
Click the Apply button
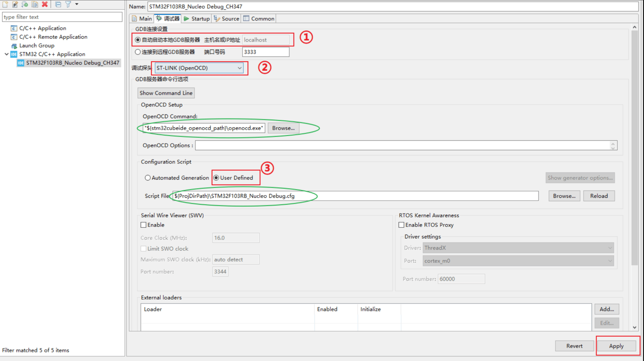[616, 346]
